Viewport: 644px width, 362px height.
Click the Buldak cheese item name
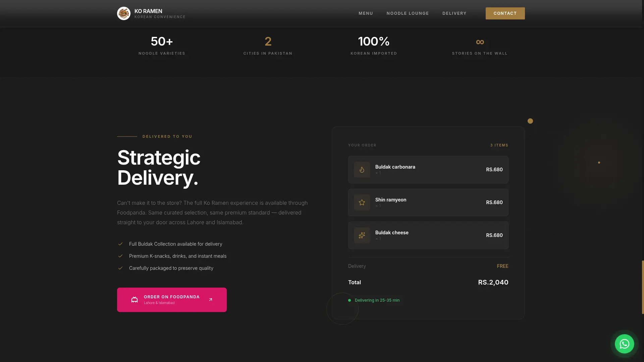click(392, 233)
